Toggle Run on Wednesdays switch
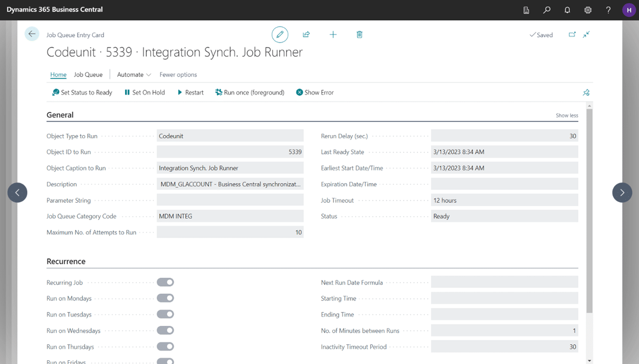 pos(165,330)
